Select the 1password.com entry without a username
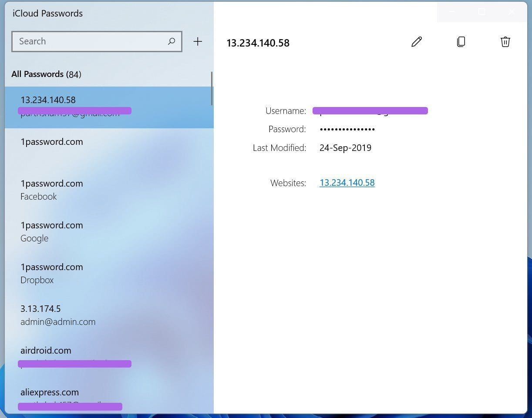Viewport: 532px width, 418px height. (109, 149)
